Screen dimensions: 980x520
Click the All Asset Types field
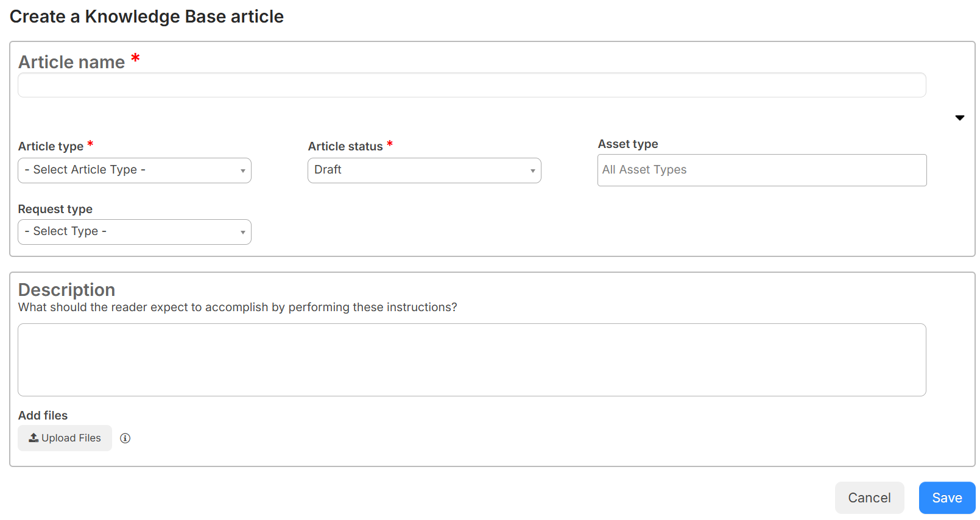(x=762, y=170)
